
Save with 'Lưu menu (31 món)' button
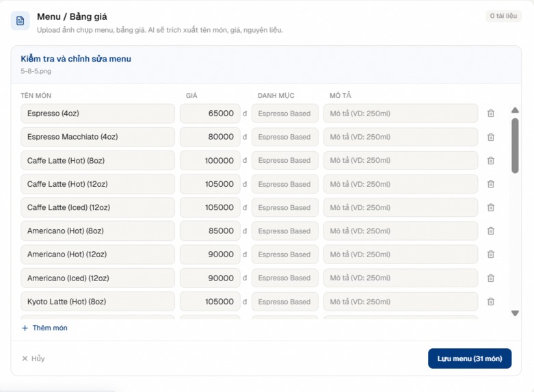(470, 358)
